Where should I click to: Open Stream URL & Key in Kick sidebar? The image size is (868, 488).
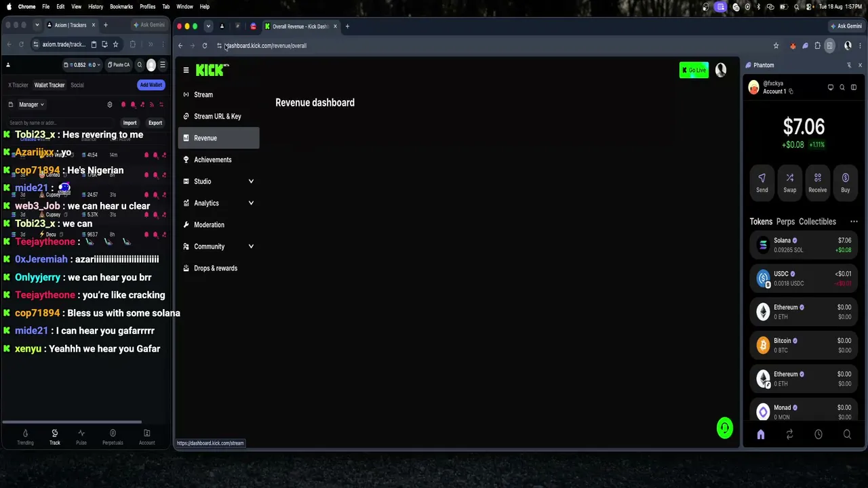(x=218, y=117)
